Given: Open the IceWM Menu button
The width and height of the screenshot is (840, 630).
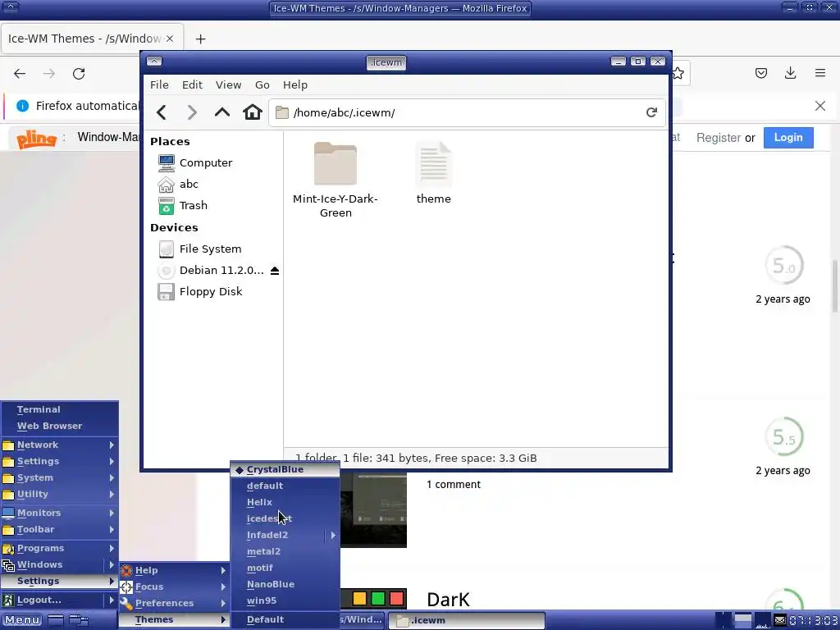Looking at the screenshot, I should [22, 620].
